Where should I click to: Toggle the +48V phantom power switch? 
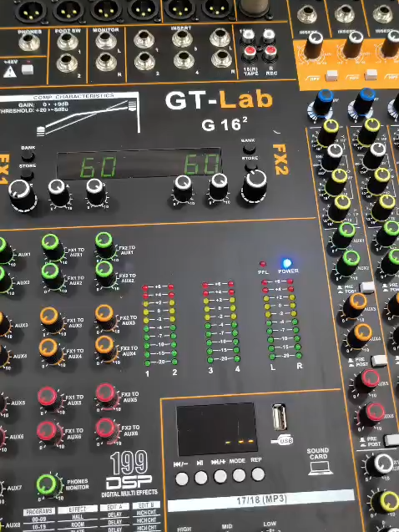[x=28, y=69]
